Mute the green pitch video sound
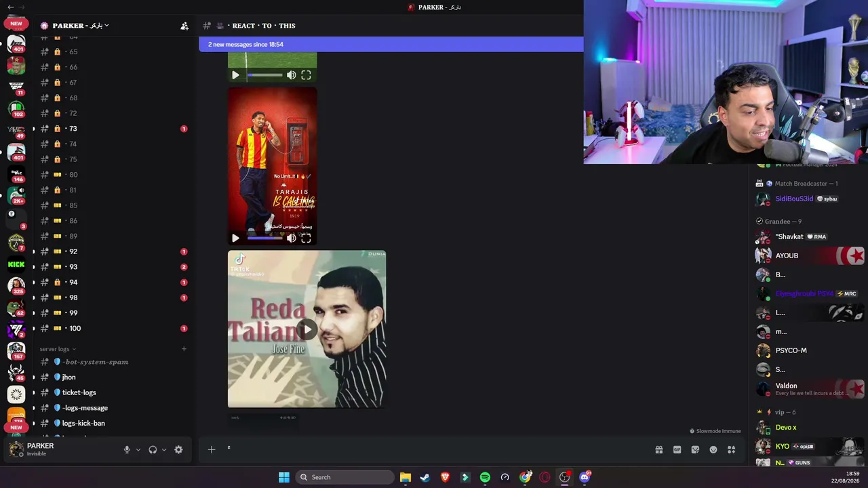868x488 pixels. (x=292, y=75)
